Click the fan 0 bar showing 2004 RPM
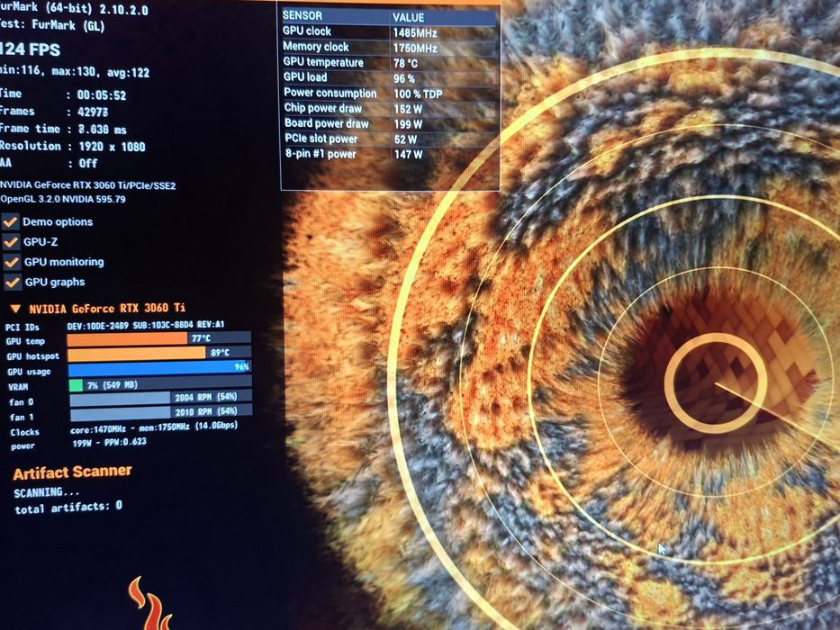 click(161, 398)
